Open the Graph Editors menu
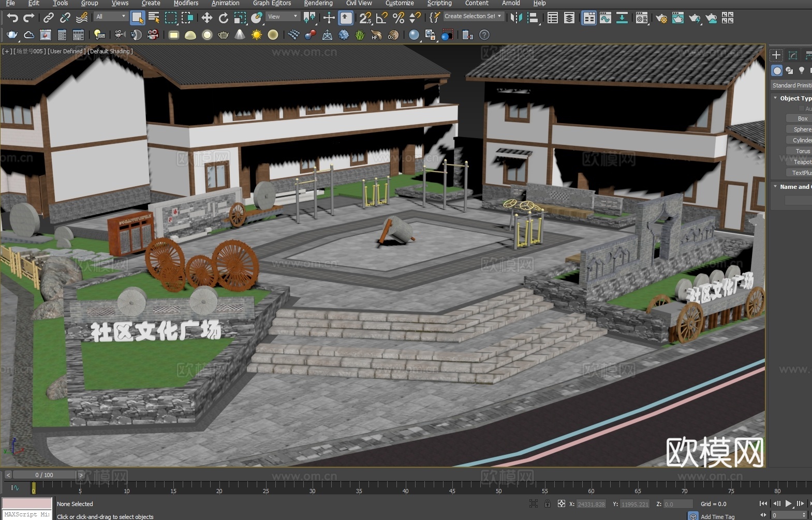The height and width of the screenshot is (520, 812). point(272,3)
